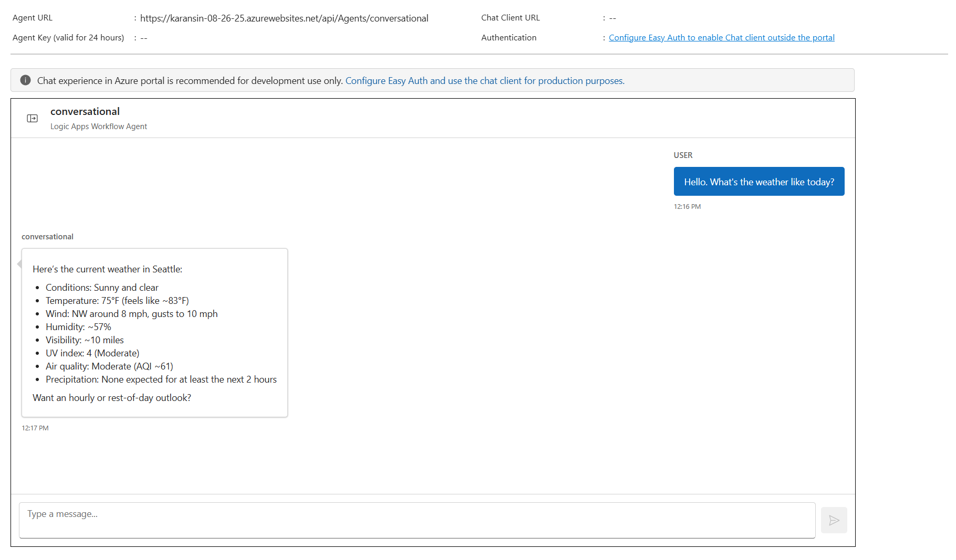Open the Configure Easy Auth link next to Authentication
The width and height of the screenshot is (956, 560).
(x=721, y=37)
